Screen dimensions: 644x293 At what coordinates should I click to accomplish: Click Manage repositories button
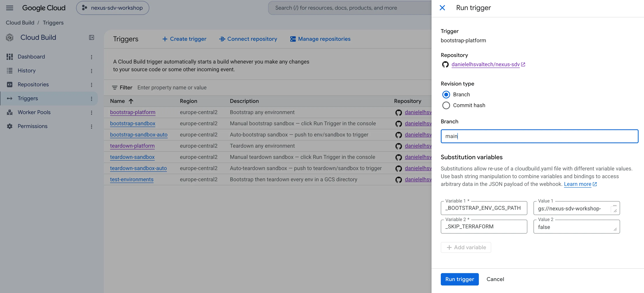[320, 39]
